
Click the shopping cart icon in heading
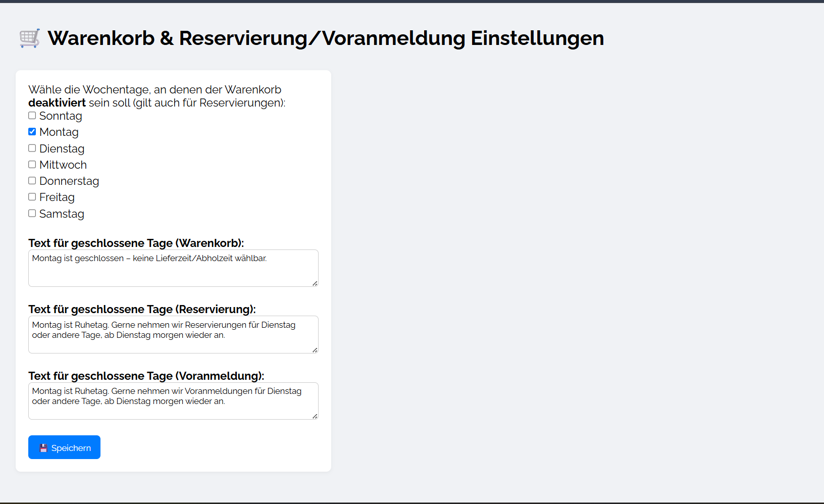(30, 38)
